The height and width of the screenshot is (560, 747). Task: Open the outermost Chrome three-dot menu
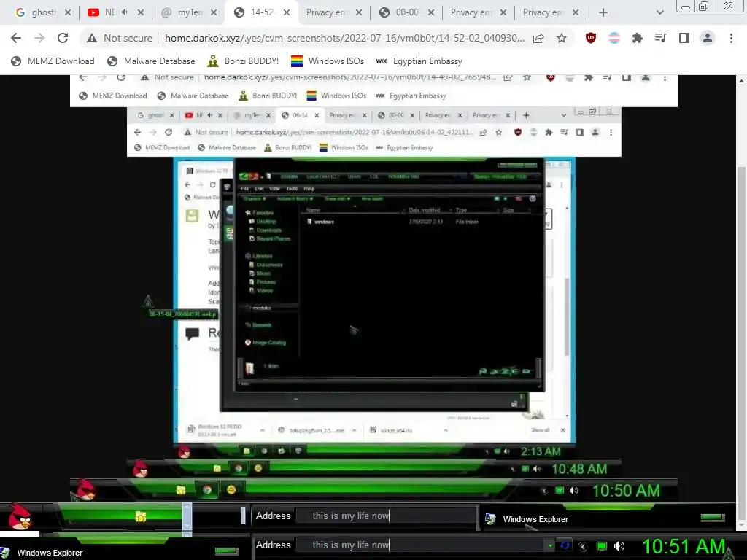pos(731,38)
